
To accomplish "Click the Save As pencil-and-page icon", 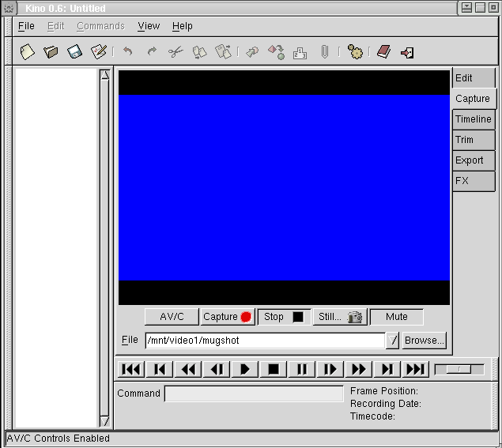I will click(x=99, y=51).
